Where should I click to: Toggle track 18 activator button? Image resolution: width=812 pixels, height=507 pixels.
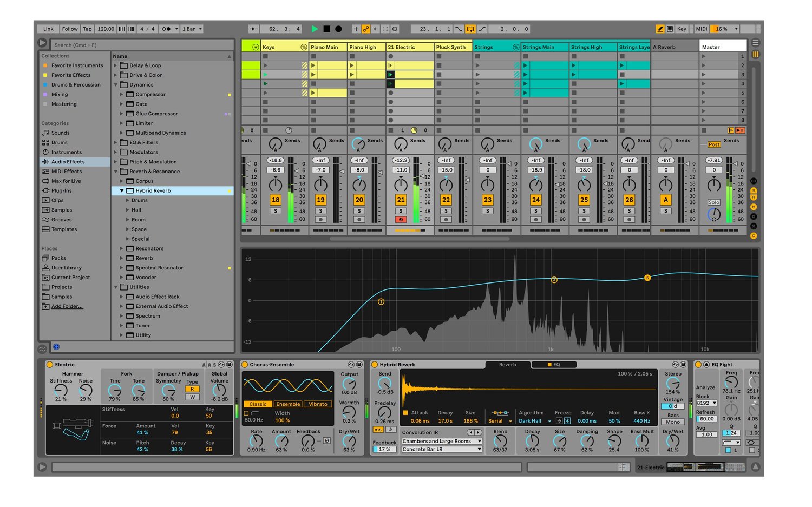point(276,200)
